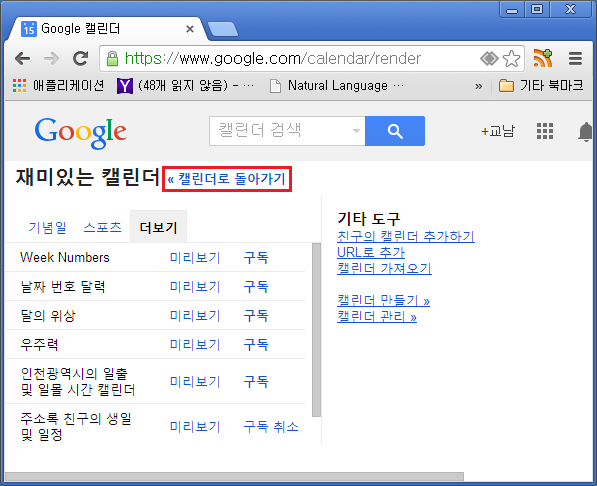Bookmark this page with the star icon
Viewport: 597px width, 486px height.
point(511,59)
